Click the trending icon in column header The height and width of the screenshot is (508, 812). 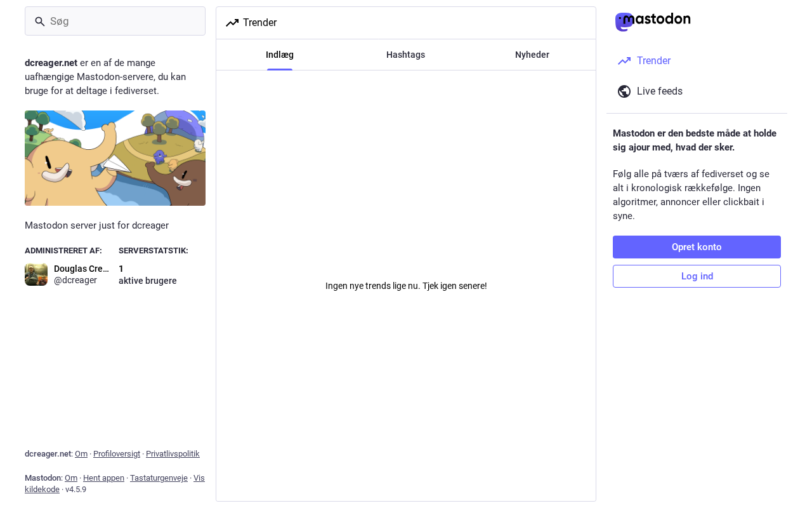coord(232,23)
